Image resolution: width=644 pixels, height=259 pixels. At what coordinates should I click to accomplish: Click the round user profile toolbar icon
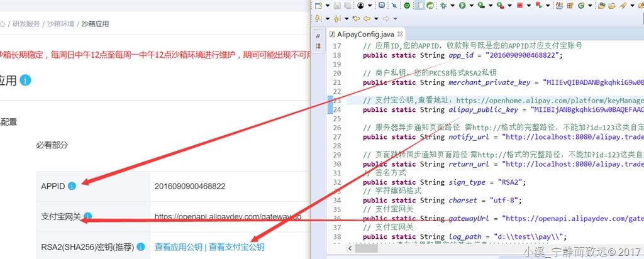[x=360, y=5]
